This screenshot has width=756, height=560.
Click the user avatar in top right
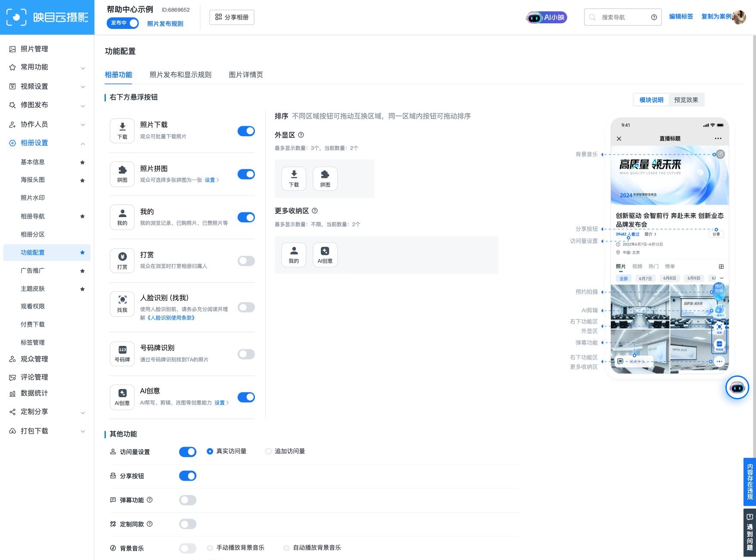(739, 17)
